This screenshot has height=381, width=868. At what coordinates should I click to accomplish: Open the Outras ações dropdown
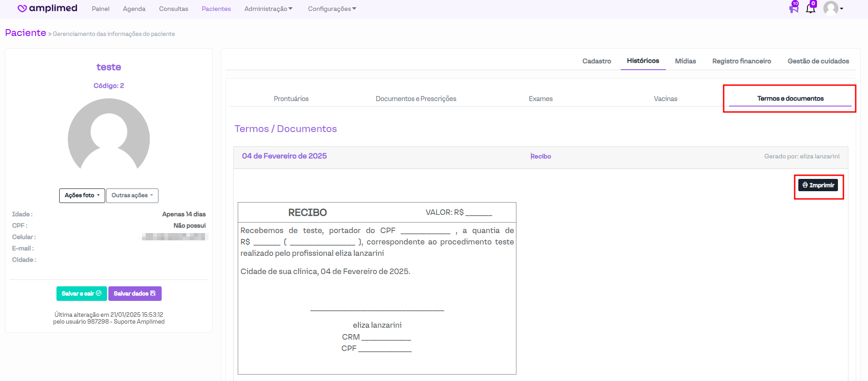tap(132, 195)
